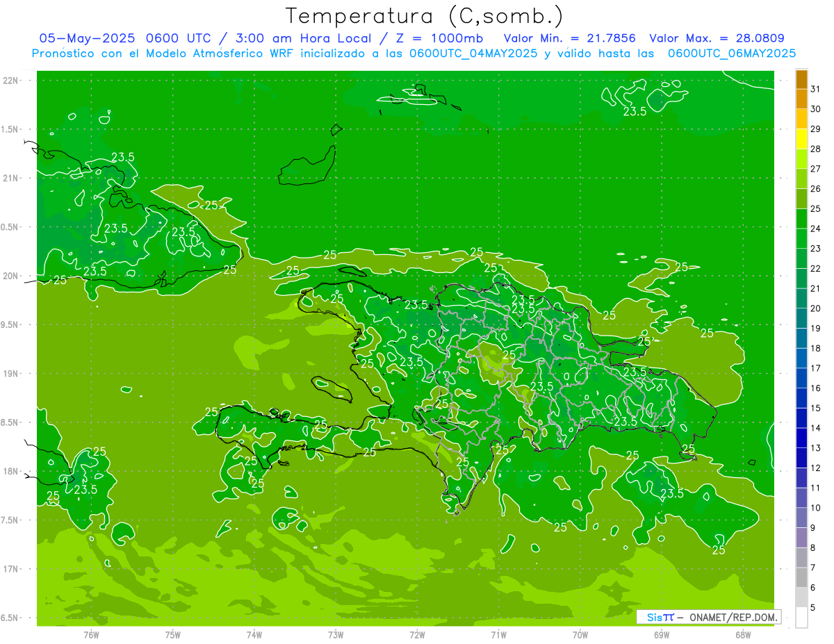
Task: Pick the legend color swatch above 31
Action: 801,79
